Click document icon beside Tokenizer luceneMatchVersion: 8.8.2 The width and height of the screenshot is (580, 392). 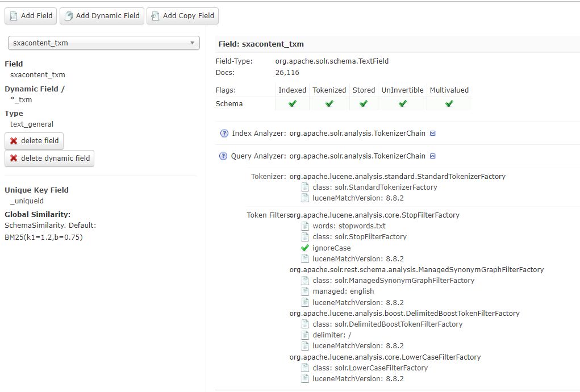pyautogui.click(x=305, y=198)
